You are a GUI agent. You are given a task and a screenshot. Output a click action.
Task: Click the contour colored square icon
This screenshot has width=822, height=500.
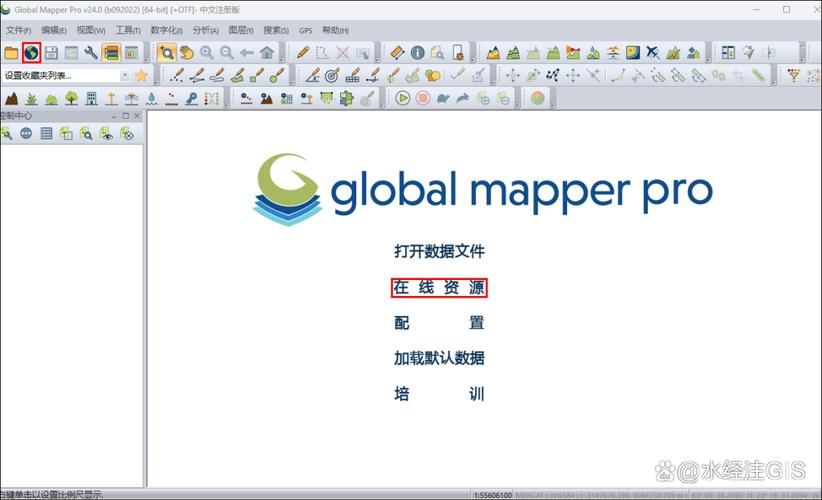point(633,52)
